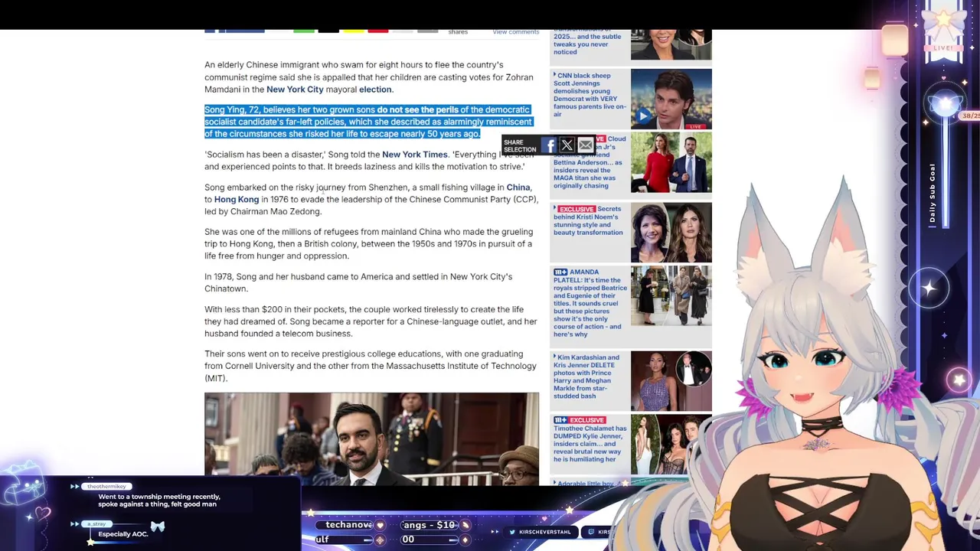The image size is (980, 551).
Task: Click the heart icon next to techanove
Action: tap(380, 526)
